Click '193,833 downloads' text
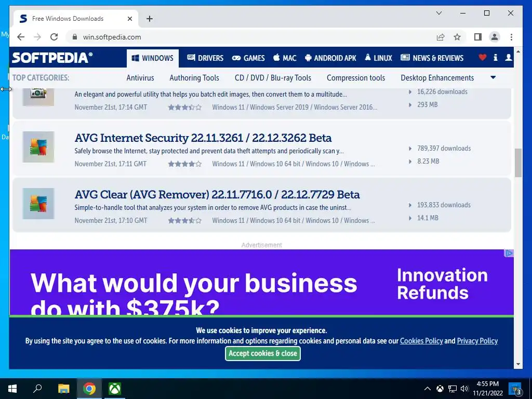The width and height of the screenshot is (532, 399). pos(444,205)
